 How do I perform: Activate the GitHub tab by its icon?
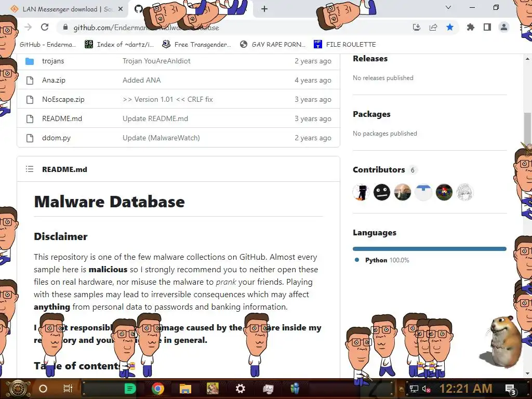click(x=138, y=9)
